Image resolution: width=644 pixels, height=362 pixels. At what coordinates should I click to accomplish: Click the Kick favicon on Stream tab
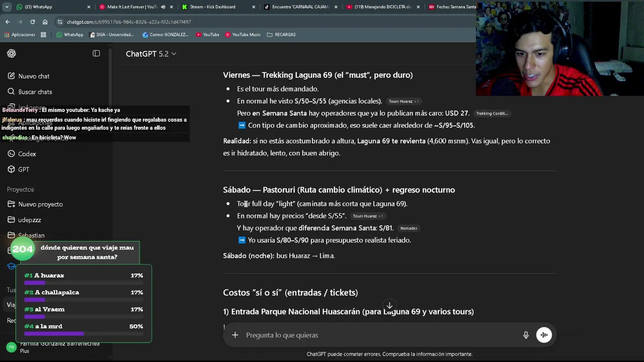pos(185,7)
